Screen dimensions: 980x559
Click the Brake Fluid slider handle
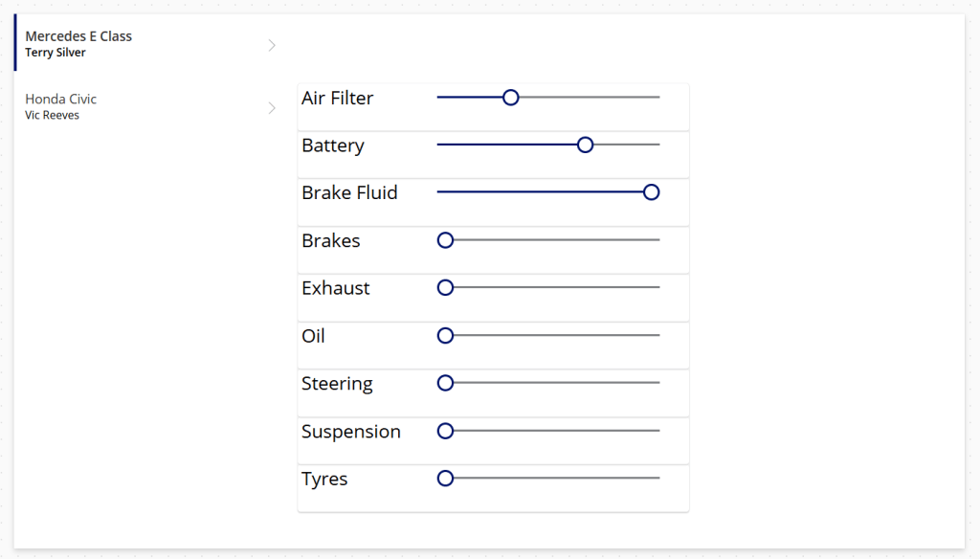point(652,192)
